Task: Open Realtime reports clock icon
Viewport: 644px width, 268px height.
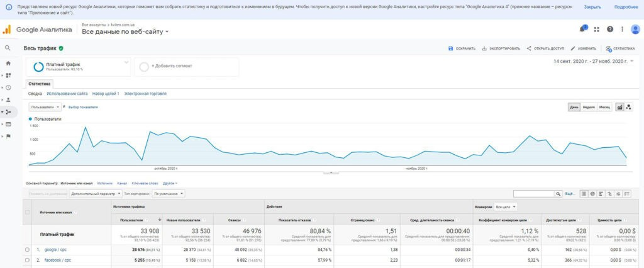Action: pyautogui.click(x=8, y=87)
